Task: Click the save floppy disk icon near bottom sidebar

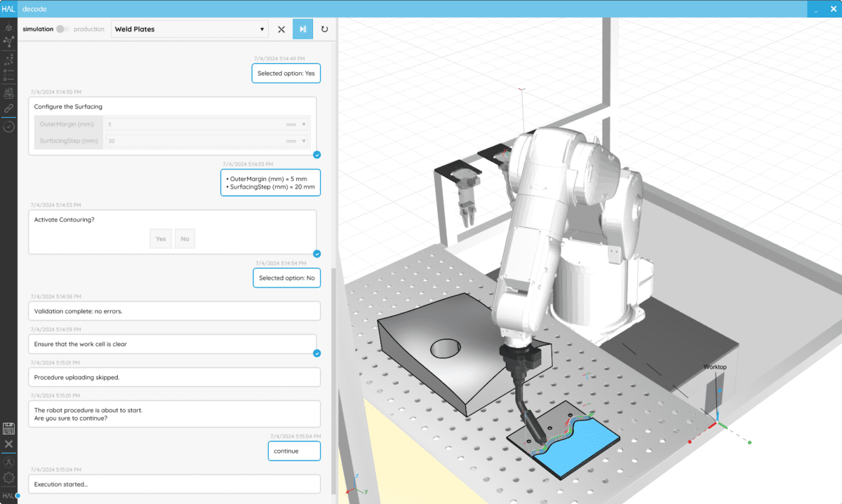Action: (8, 428)
